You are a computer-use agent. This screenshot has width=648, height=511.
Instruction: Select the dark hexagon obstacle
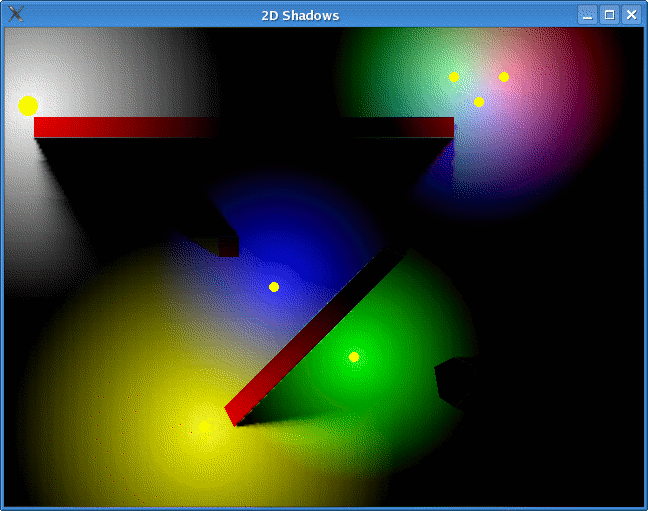click(454, 381)
